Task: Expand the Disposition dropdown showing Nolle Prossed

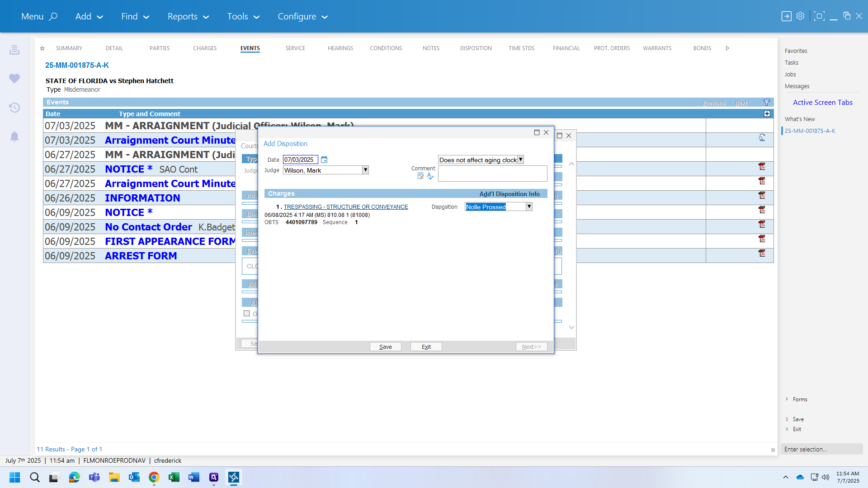Action: pyautogui.click(x=529, y=206)
